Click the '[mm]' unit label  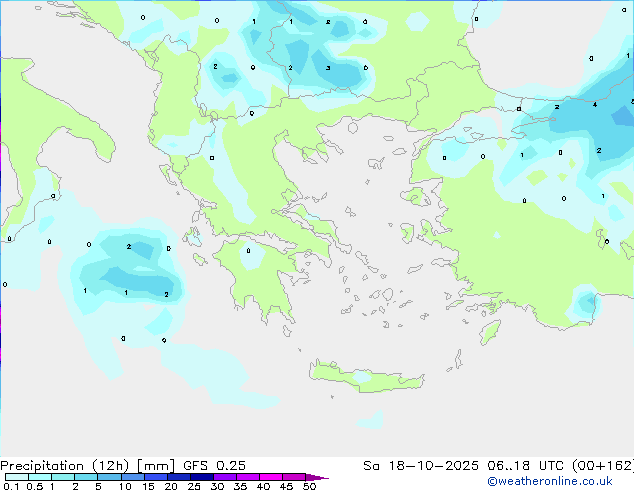156,466
